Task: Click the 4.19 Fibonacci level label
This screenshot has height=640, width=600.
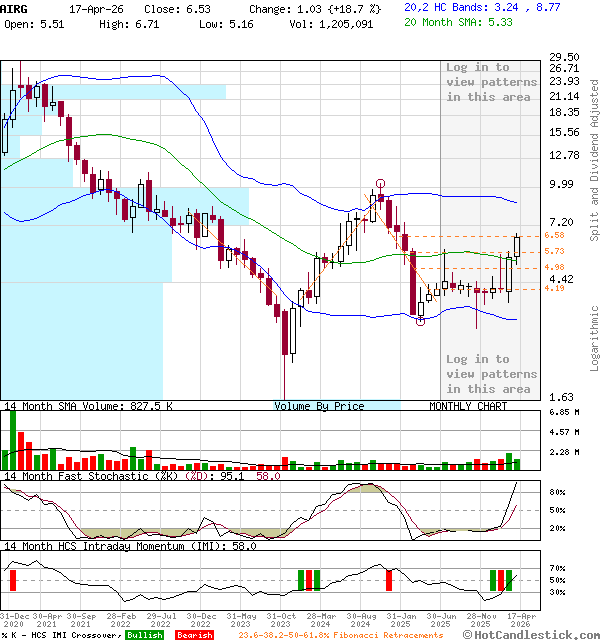Action: (x=555, y=288)
